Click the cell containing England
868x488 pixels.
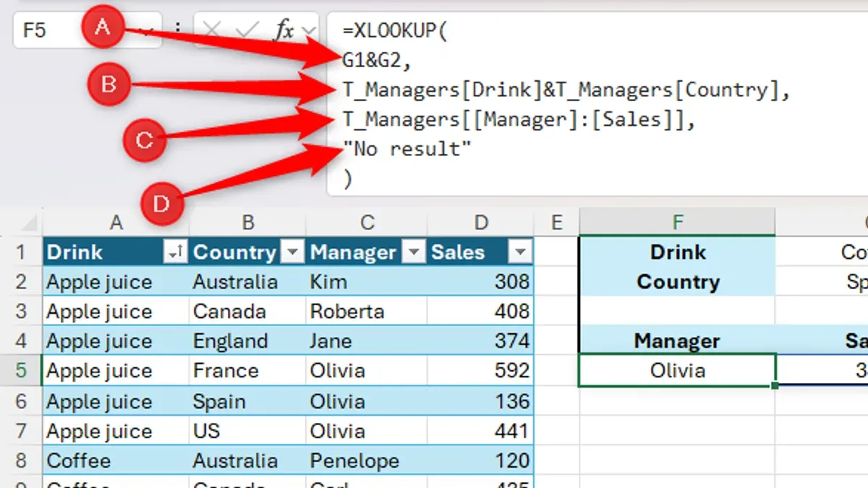247,341
